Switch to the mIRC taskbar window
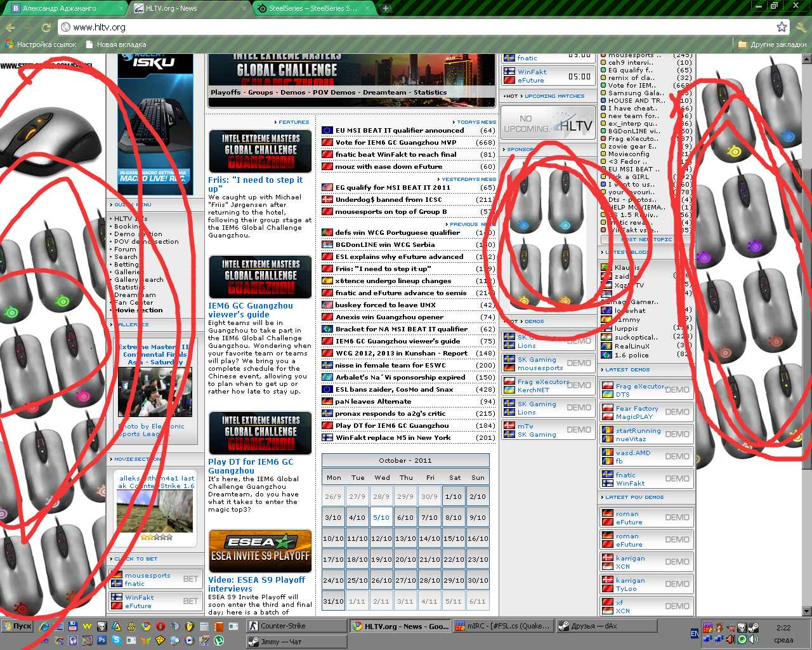Screen dimensions: 812x650 (x=503, y=626)
